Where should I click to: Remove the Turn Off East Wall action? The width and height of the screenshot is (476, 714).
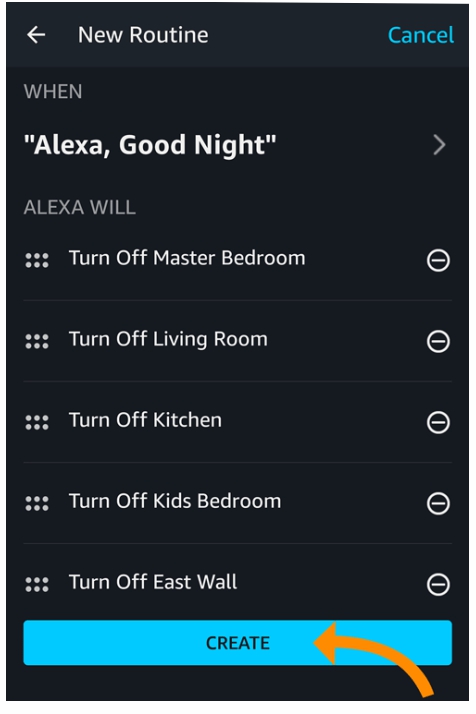(438, 584)
